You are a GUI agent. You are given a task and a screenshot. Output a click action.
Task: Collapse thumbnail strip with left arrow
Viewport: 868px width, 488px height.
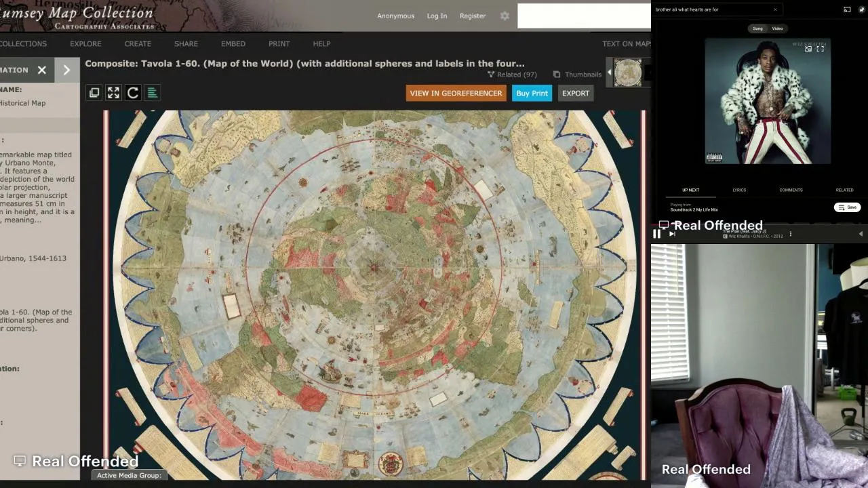[609, 73]
